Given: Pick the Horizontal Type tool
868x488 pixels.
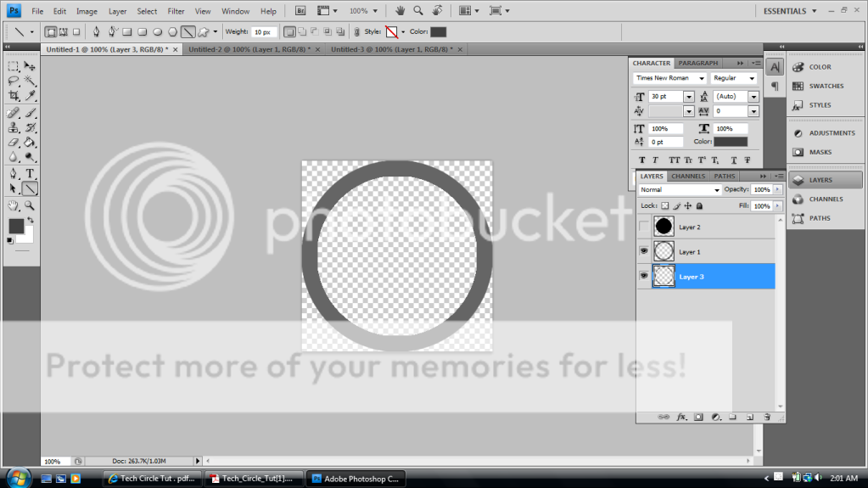Looking at the screenshot, I should point(30,173).
